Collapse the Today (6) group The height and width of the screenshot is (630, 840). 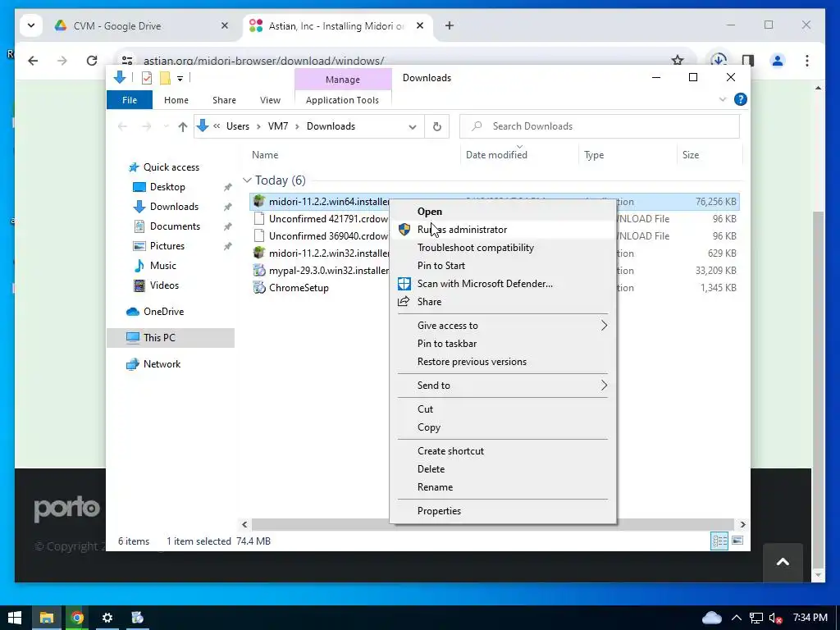click(x=247, y=180)
